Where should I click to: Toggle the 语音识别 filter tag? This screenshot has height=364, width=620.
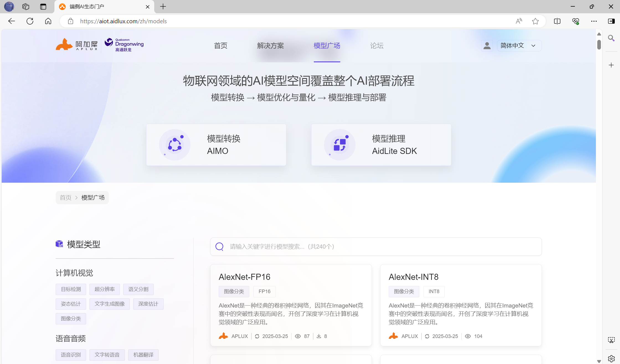[71, 355]
